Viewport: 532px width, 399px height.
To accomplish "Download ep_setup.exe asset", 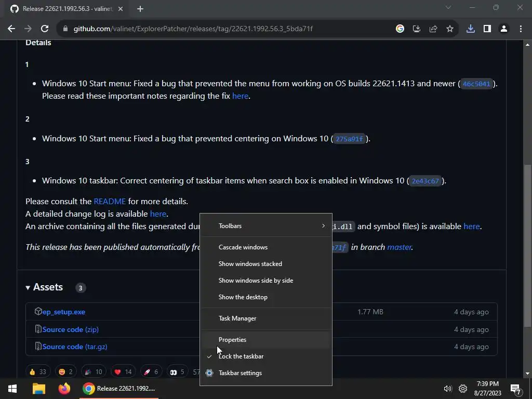I will coord(64,312).
